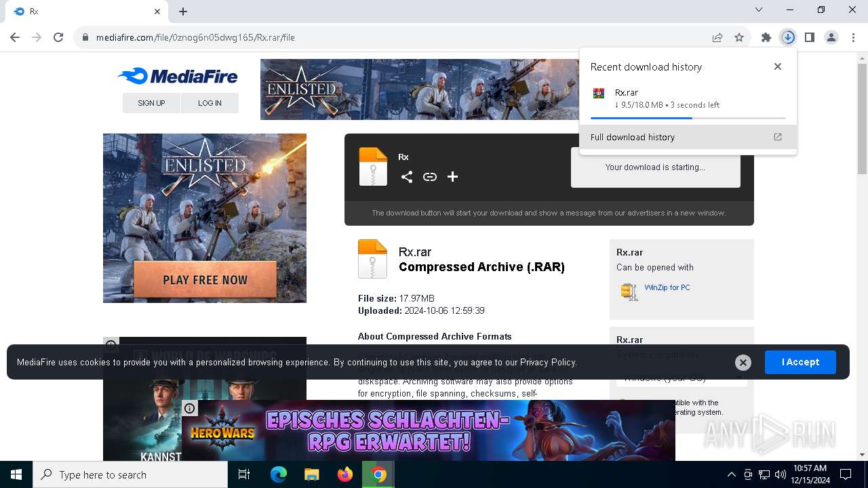
Task: Click the plus icon under Rx
Action: pos(453,177)
